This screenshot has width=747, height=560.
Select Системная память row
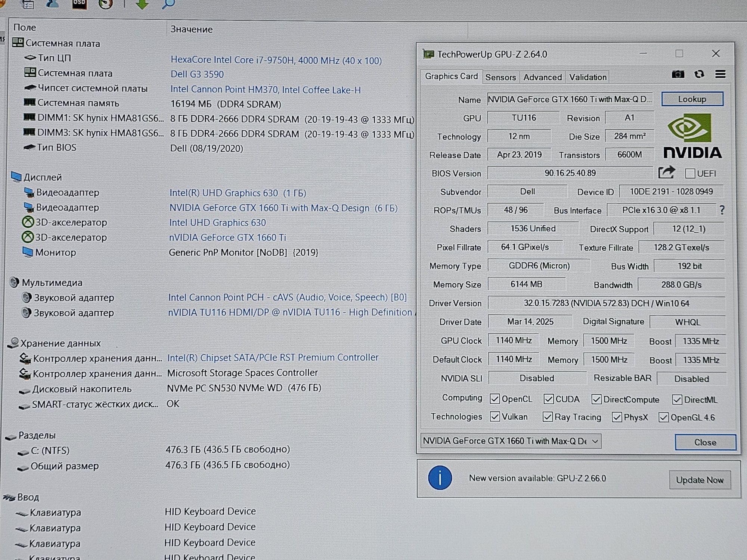click(152, 103)
